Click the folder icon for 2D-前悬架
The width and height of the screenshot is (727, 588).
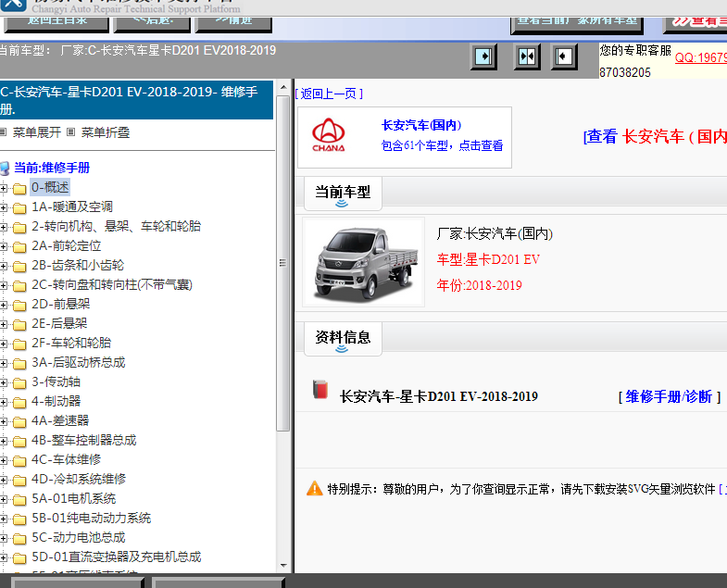click(x=19, y=306)
